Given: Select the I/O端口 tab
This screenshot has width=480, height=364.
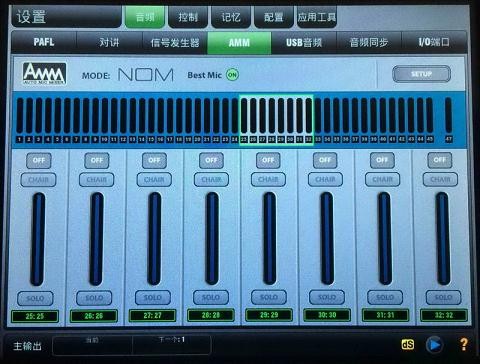Looking at the screenshot, I should (x=434, y=42).
